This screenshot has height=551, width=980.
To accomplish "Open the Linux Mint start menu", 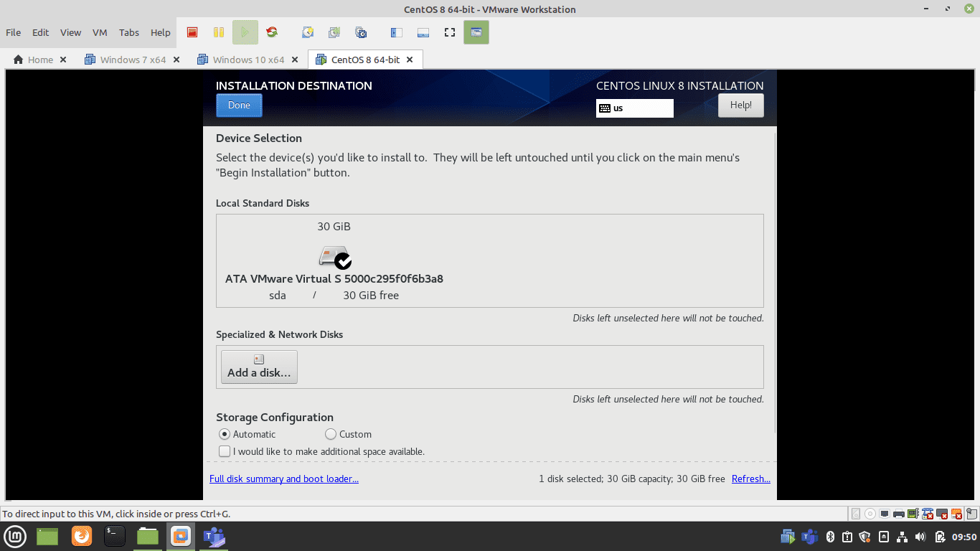I will (15, 536).
